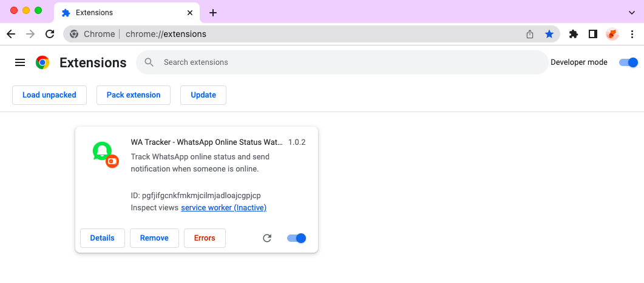This screenshot has width=644, height=283.
Task: Open the service worker (Inactive) link
Action: [x=224, y=208]
